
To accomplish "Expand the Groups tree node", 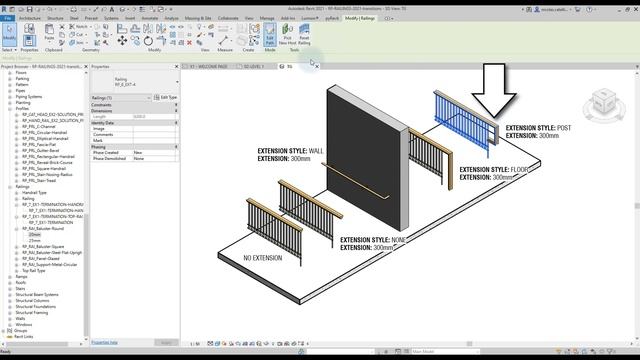I will click(x=4, y=331).
